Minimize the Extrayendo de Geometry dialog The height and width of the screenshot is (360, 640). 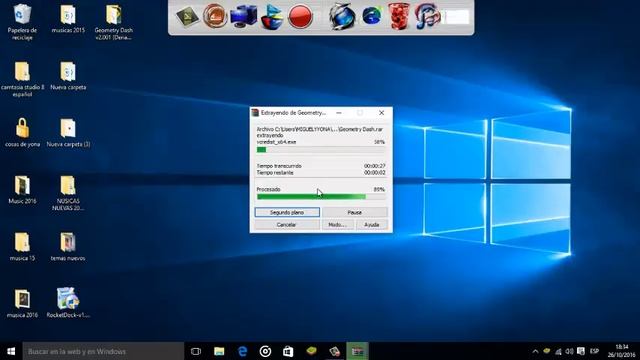click(x=339, y=113)
